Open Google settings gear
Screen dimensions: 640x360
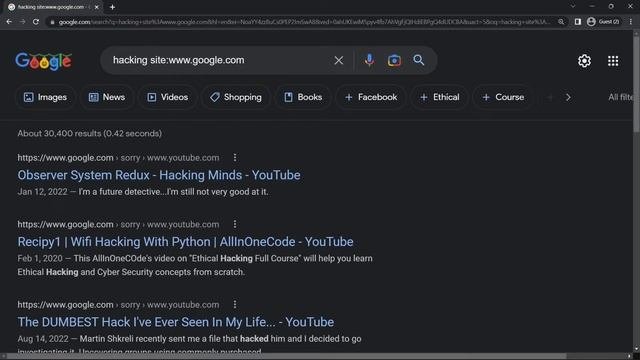pos(584,61)
